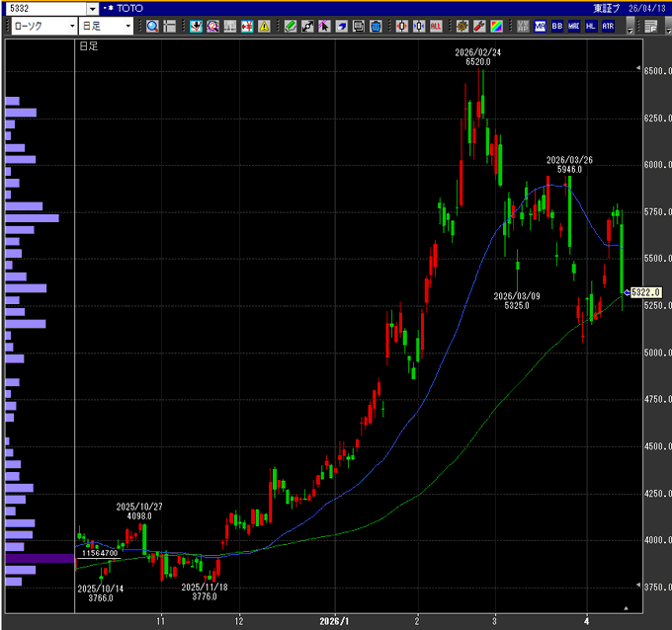Click the small up triangle at chart's lower right
The height and width of the screenshot is (630, 672).
click(x=626, y=608)
